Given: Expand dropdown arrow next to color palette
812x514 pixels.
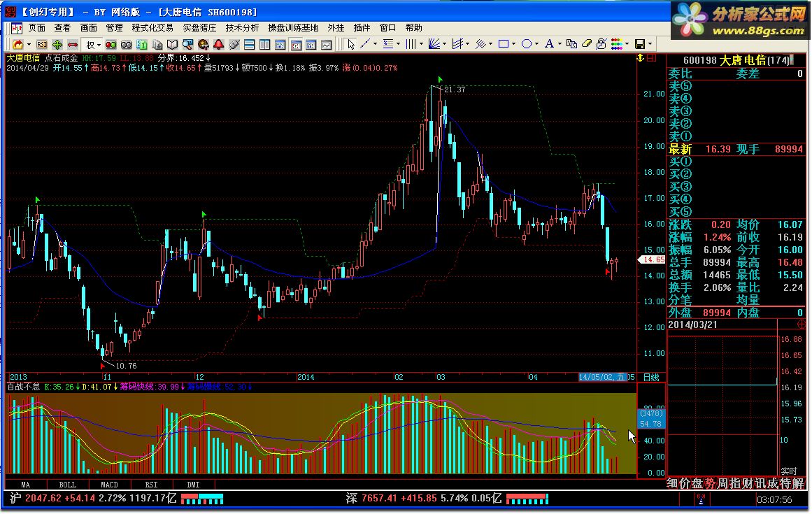Looking at the screenshot, I should 627,44.
